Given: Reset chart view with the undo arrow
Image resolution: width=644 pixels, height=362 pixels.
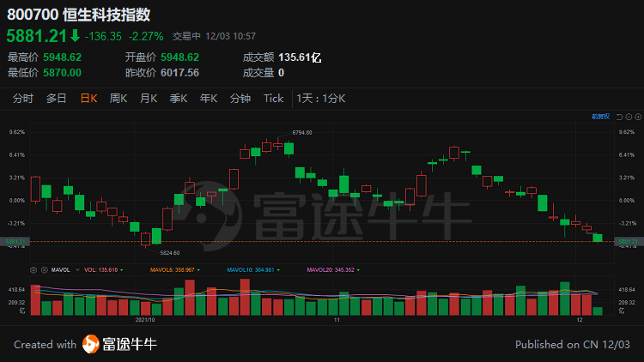Looking at the screenshot, I should [x=619, y=117].
